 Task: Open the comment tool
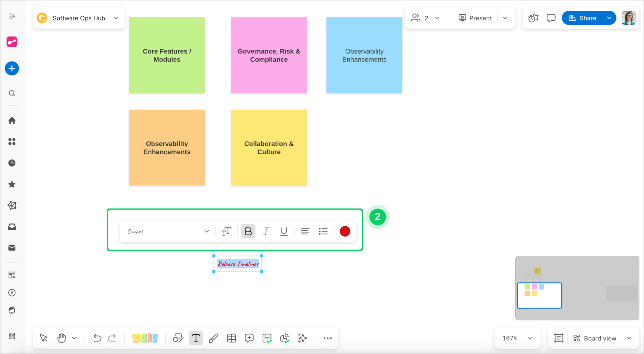click(249, 338)
